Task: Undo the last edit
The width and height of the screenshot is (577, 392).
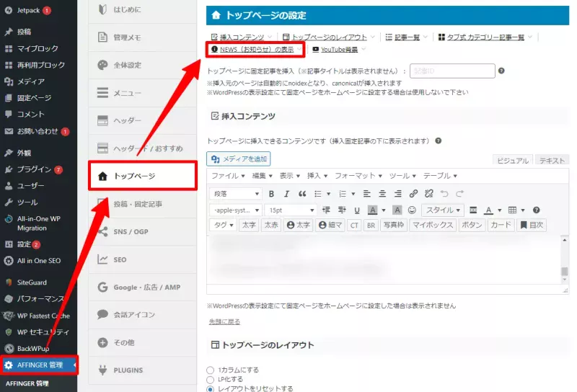Action: [x=444, y=193]
